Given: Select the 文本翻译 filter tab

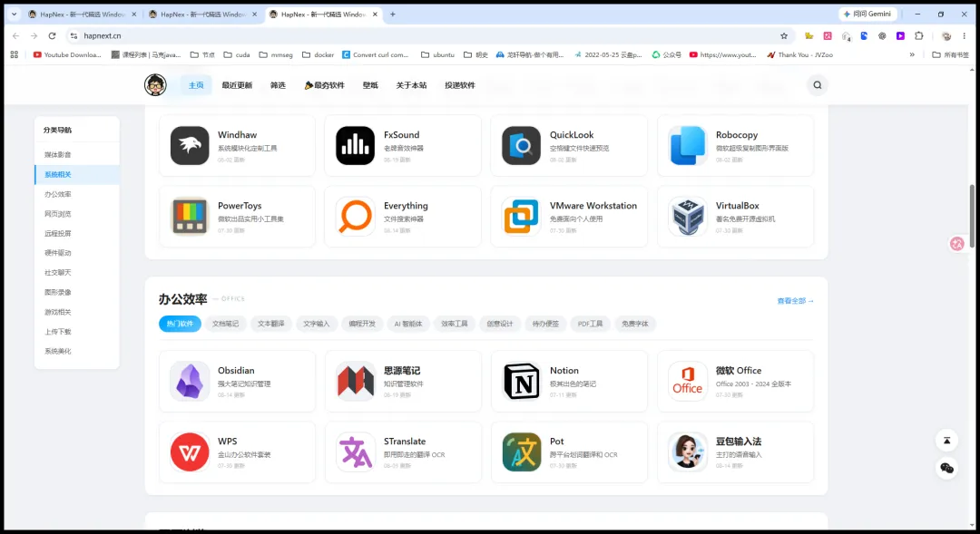Looking at the screenshot, I should pyautogui.click(x=271, y=324).
